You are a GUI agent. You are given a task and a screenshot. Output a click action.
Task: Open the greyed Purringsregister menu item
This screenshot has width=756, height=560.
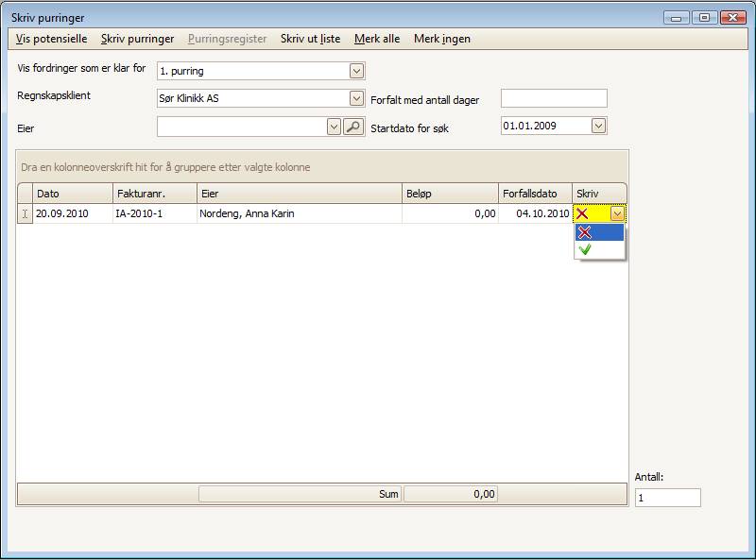pos(227,39)
